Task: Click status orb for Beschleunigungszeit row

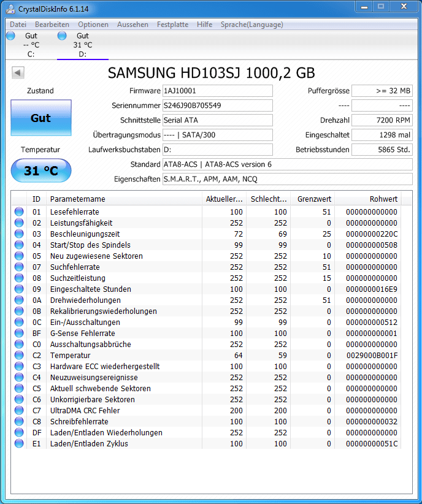Action: (19, 234)
